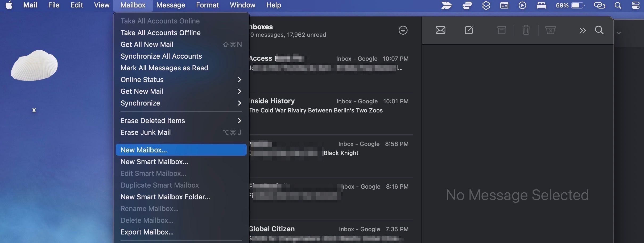The width and height of the screenshot is (644, 243).
Task: Click the battery status indicator
Action: pos(570,5)
